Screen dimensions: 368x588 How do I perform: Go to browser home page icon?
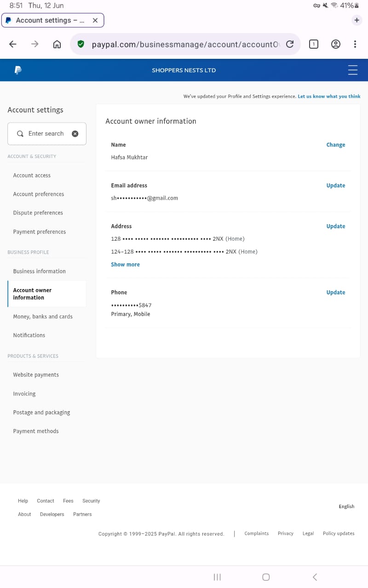(x=57, y=44)
